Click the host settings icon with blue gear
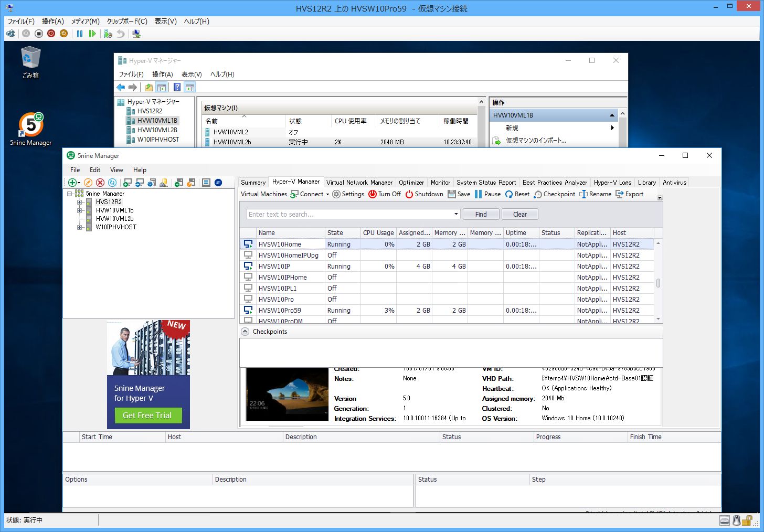The height and width of the screenshot is (532, 764). pos(151,183)
